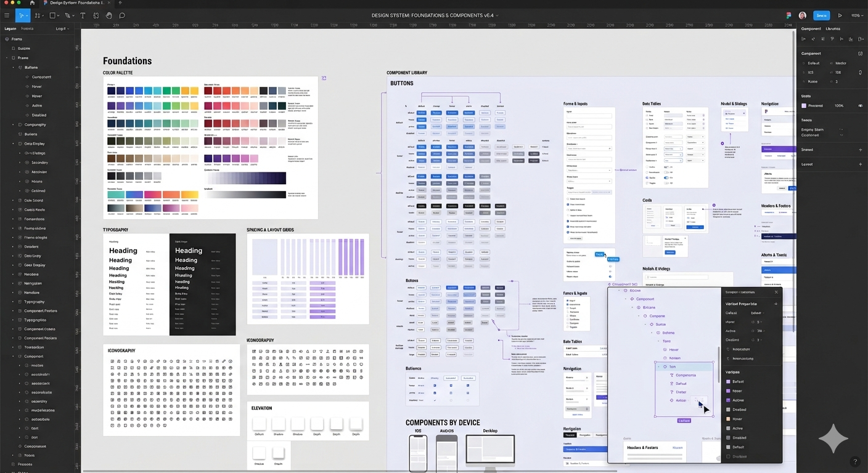Align right in the right panel
Screen dimensions: 868x473
823,39
